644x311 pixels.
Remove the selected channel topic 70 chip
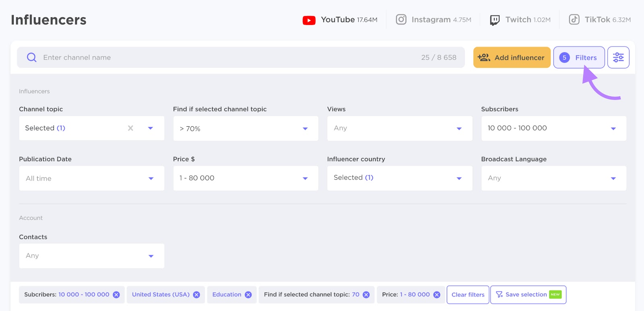[x=366, y=295]
